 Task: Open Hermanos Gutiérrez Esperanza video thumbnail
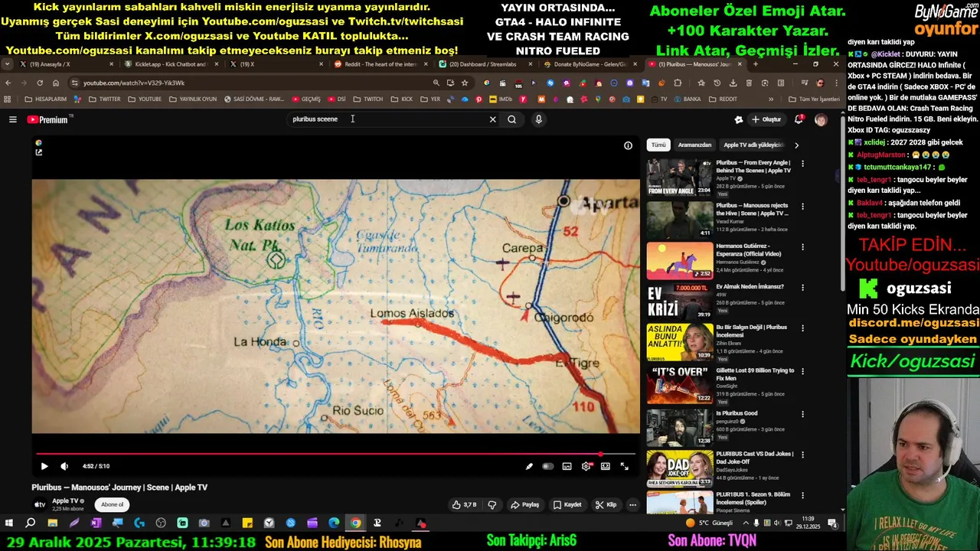[x=680, y=260]
